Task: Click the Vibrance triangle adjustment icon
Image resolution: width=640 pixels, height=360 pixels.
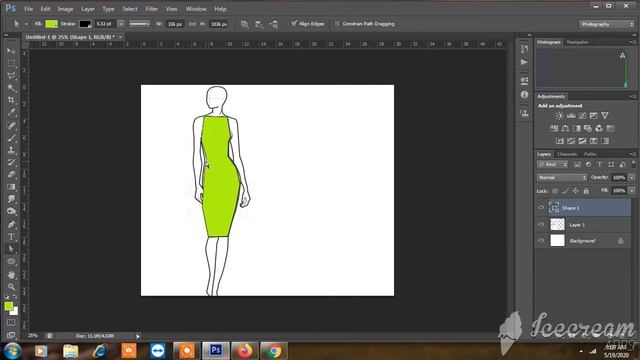Action: coord(605,116)
